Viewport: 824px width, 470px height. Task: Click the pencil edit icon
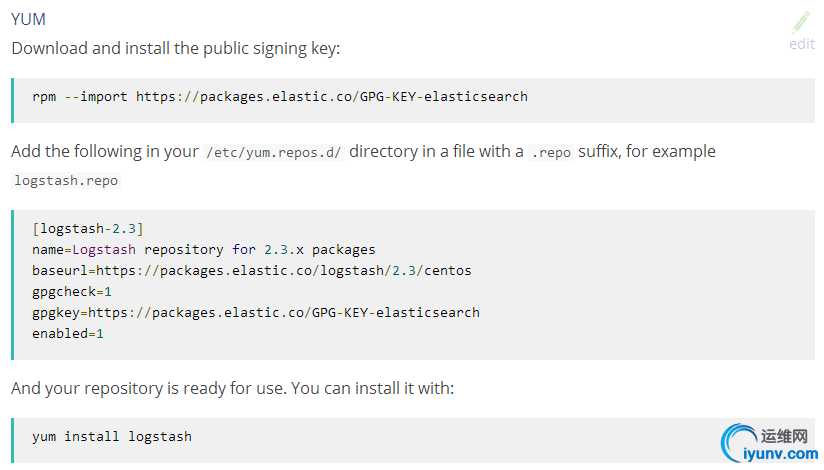pyautogui.click(x=802, y=23)
